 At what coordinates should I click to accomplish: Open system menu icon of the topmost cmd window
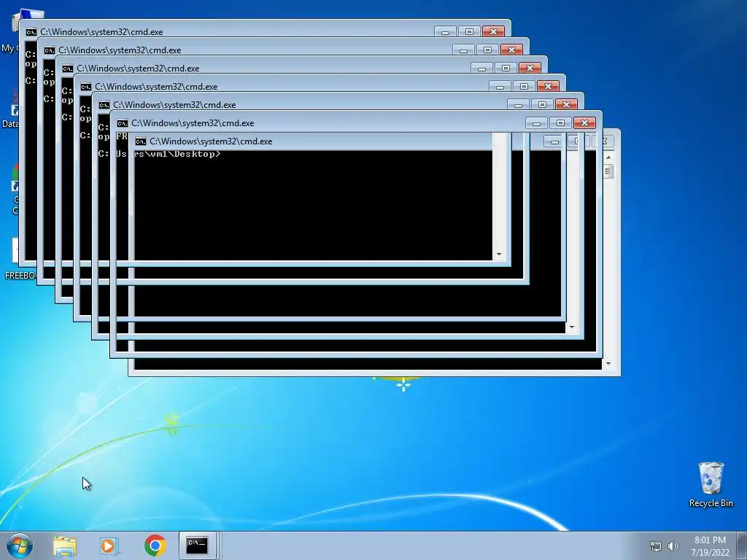(x=31, y=32)
